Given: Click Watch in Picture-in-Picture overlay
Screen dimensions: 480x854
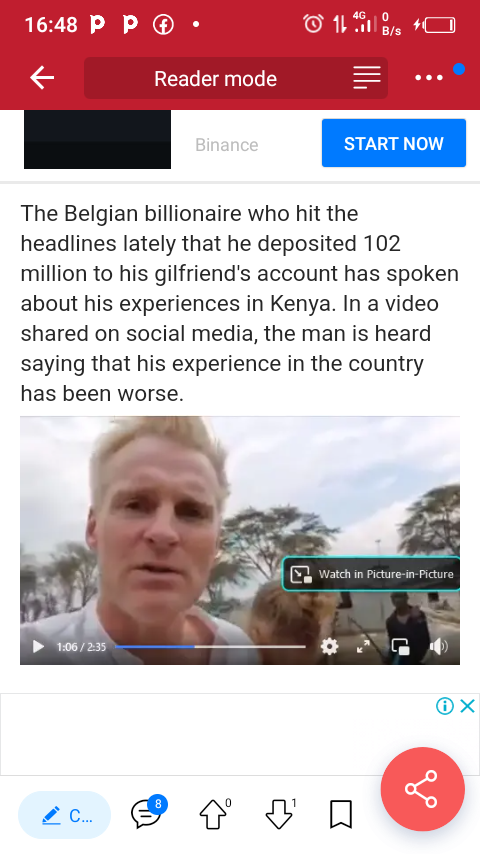Looking at the screenshot, I should tap(370, 574).
